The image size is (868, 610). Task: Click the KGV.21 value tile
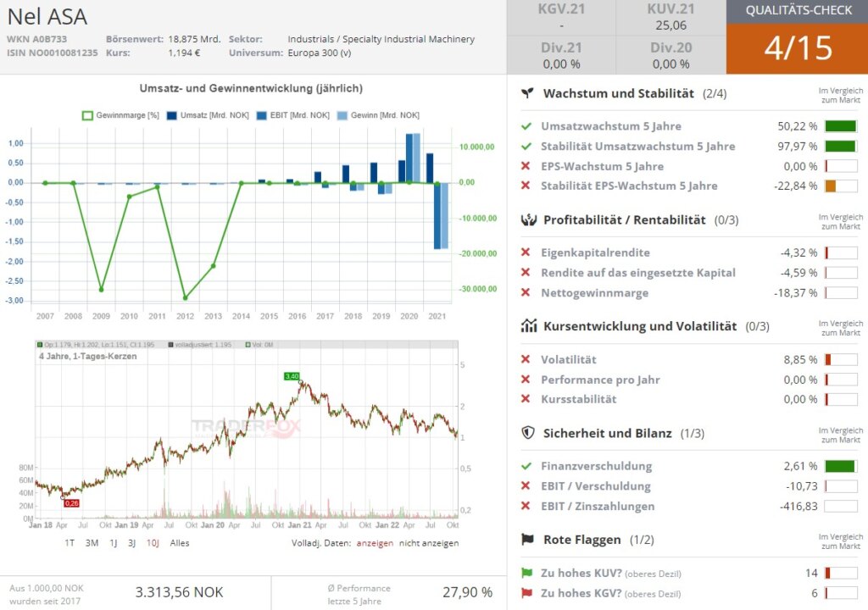tap(561, 18)
